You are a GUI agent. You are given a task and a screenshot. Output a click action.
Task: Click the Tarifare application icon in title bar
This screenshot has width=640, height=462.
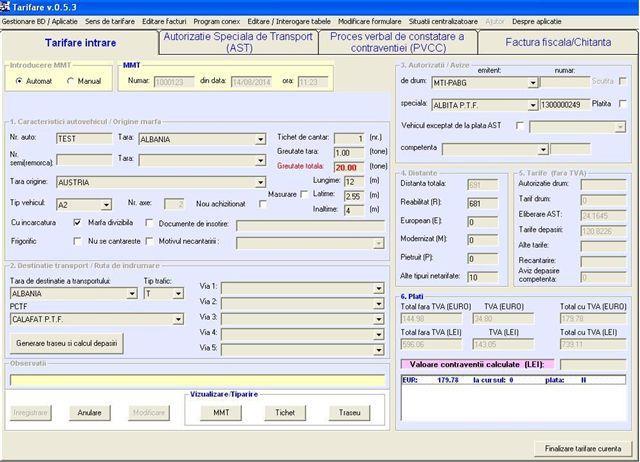tap(5, 7)
